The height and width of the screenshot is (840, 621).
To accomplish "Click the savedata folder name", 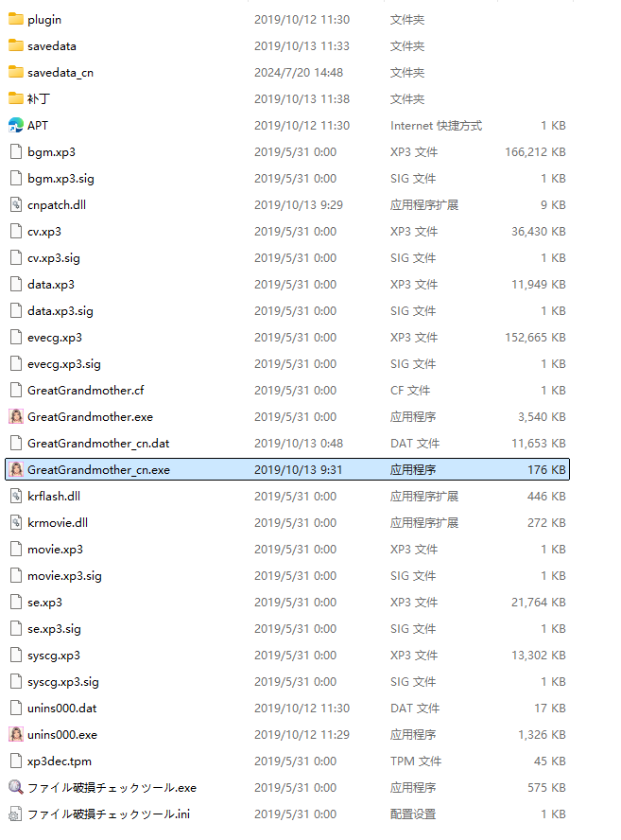I will click(x=52, y=45).
